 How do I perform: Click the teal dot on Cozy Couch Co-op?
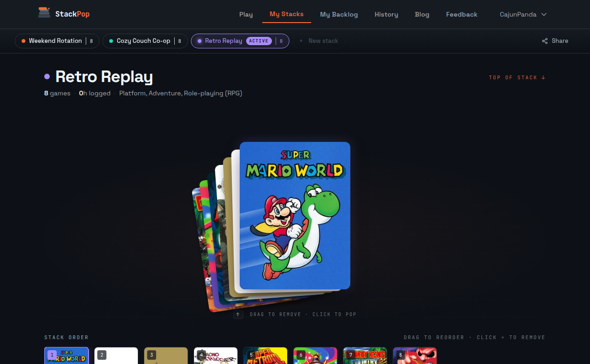[111, 41]
